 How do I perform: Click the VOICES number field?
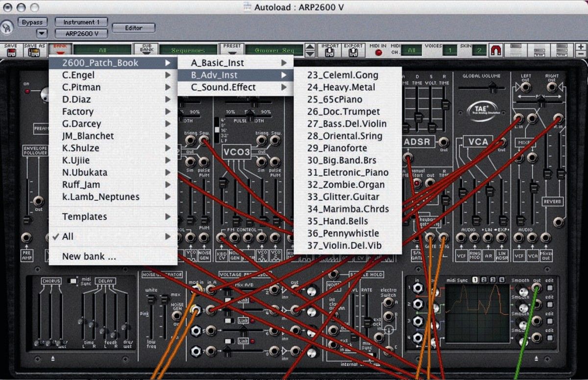tap(449, 50)
